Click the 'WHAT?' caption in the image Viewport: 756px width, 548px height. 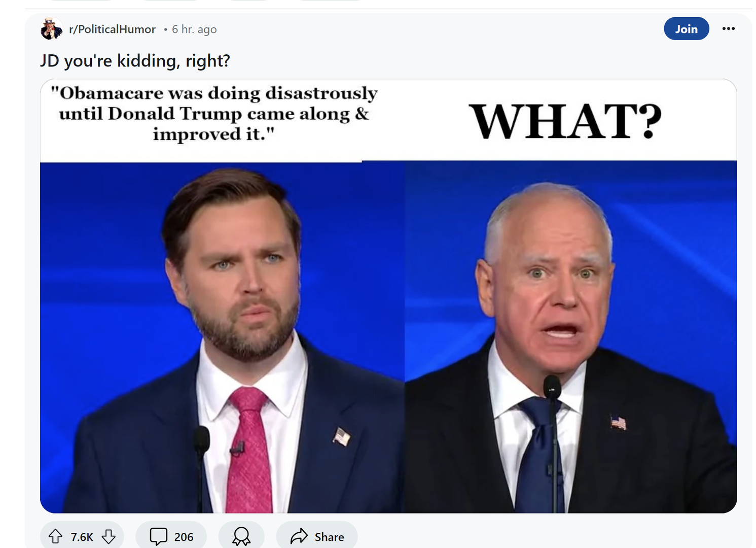pos(565,121)
